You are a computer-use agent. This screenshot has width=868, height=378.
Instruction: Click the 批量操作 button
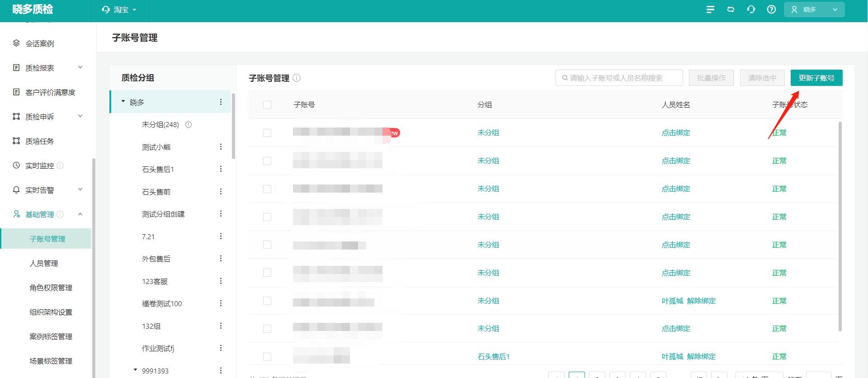pos(711,78)
